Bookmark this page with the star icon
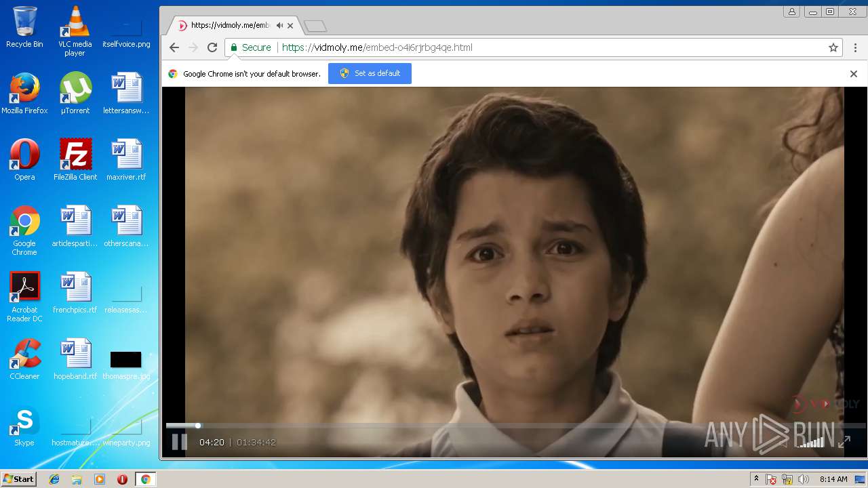Screen dimensions: 868x488 833,47
